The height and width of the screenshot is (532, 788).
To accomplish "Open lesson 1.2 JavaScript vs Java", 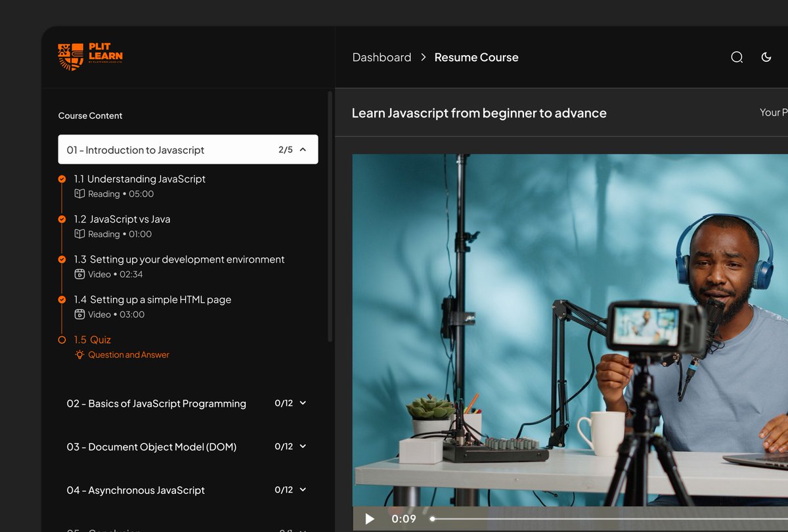I will pos(122,219).
